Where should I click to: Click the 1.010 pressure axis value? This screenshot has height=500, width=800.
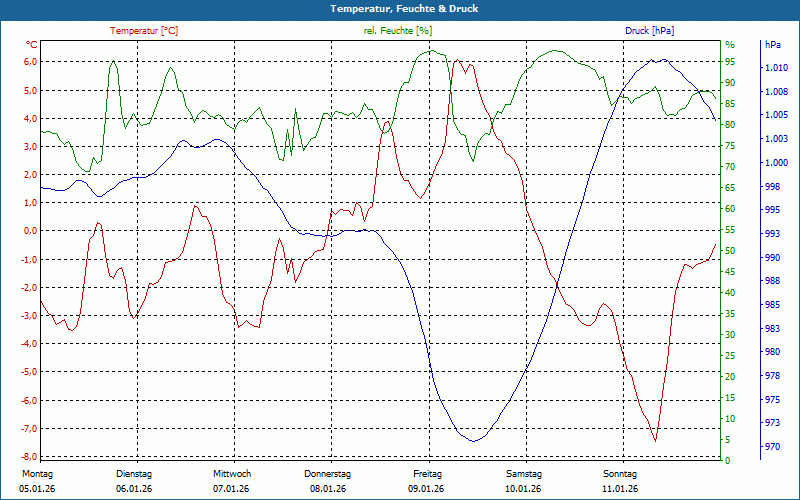pos(776,68)
